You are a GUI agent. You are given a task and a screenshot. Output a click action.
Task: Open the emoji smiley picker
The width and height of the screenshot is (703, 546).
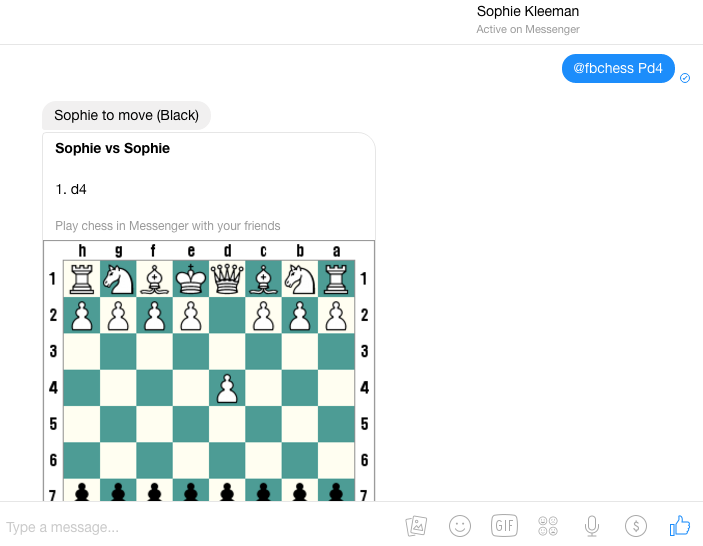[x=460, y=526]
